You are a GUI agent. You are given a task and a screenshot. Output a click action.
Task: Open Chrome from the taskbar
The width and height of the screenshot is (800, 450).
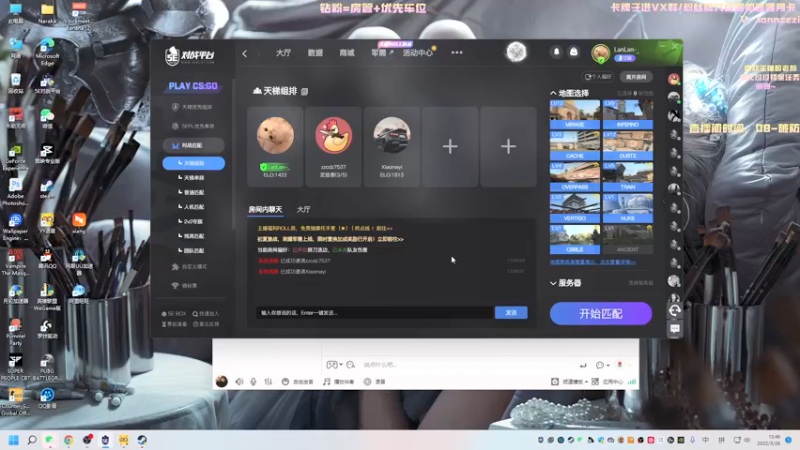click(x=68, y=440)
